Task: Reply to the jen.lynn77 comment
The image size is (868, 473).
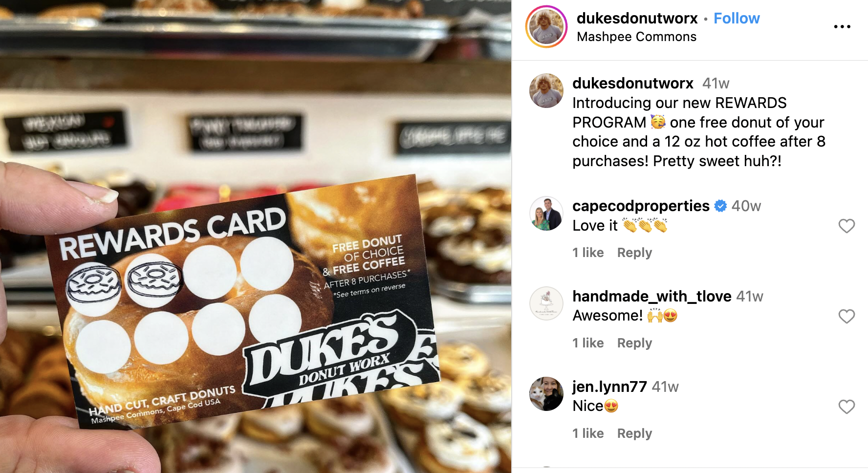Action: (634, 433)
